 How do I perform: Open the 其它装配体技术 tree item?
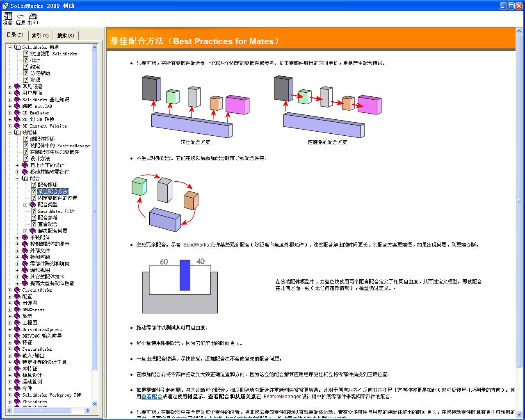(47, 277)
